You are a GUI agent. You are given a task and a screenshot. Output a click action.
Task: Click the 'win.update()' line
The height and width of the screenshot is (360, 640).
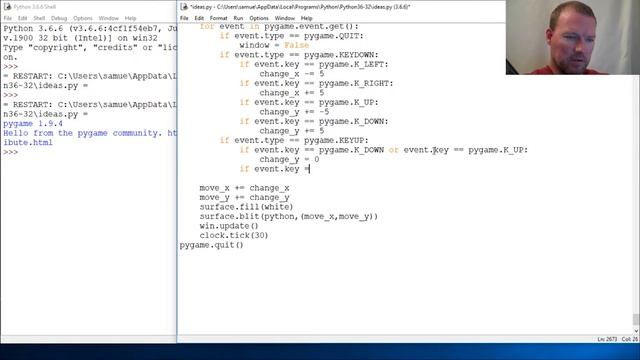pos(229,226)
